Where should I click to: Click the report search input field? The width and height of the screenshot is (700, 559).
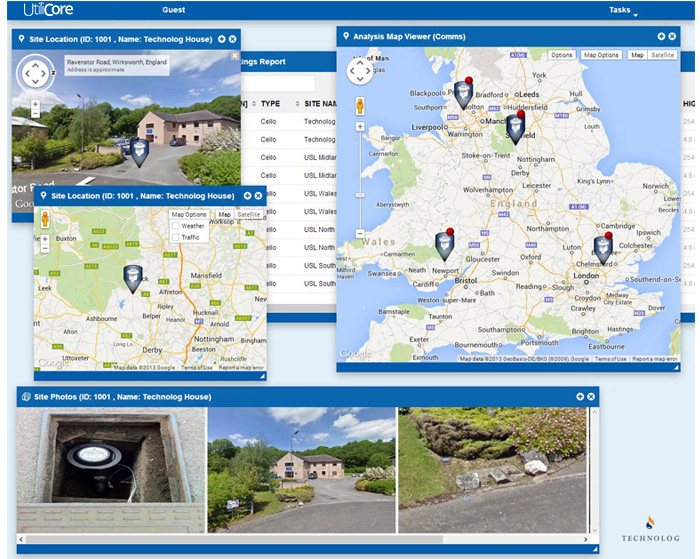278,83
